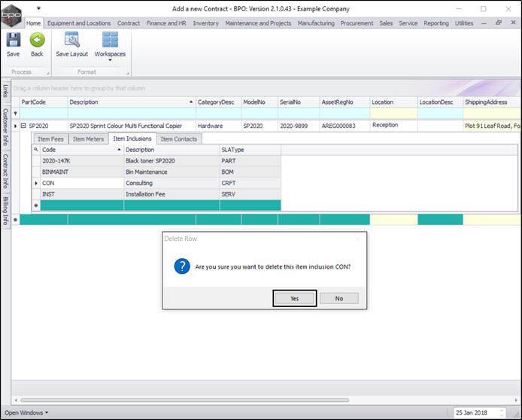Viewport: 522px width, 420px height.
Task: Click the Save Layout icon
Action: [x=72, y=40]
